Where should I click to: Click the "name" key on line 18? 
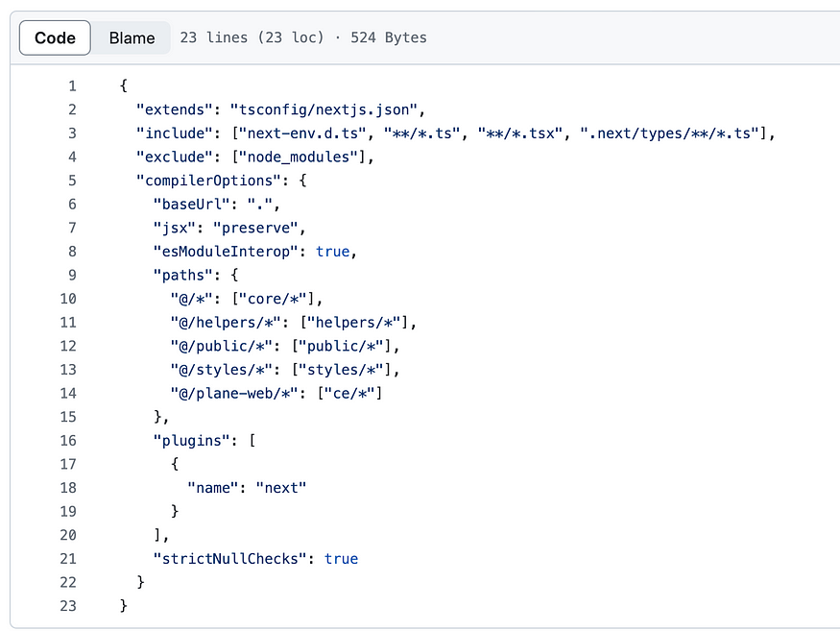(x=213, y=487)
